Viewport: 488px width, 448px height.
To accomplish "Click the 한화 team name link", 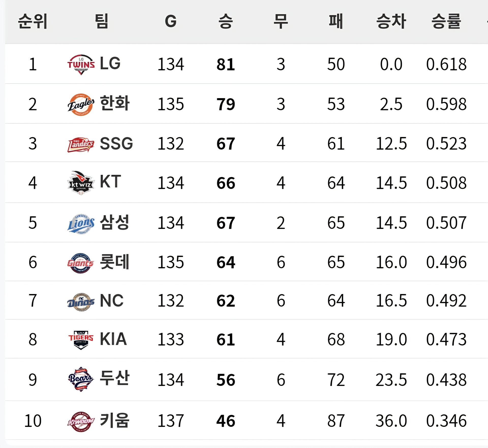I will click(115, 103).
